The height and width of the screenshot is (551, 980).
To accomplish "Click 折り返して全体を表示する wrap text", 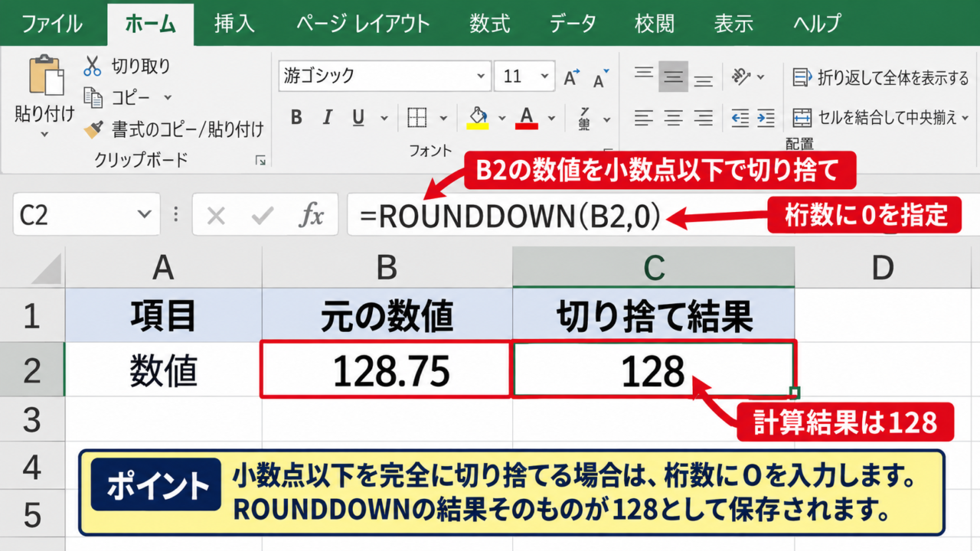I will [880, 77].
